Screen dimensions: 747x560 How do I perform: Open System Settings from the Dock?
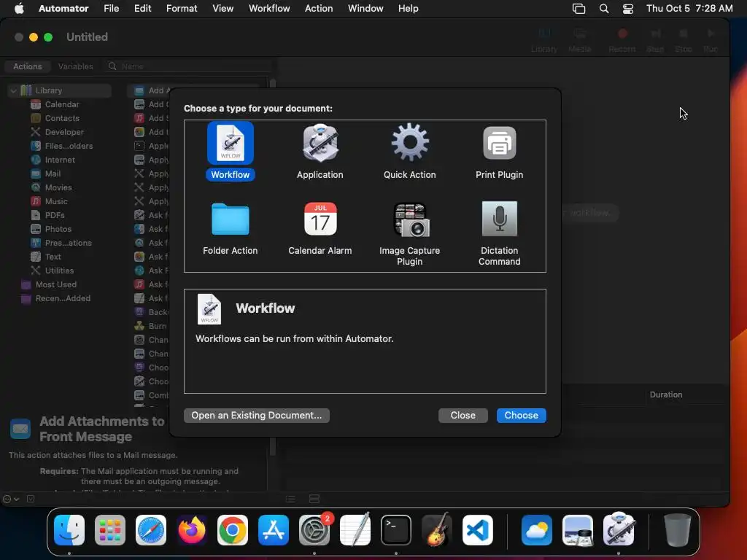click(314, 530)
